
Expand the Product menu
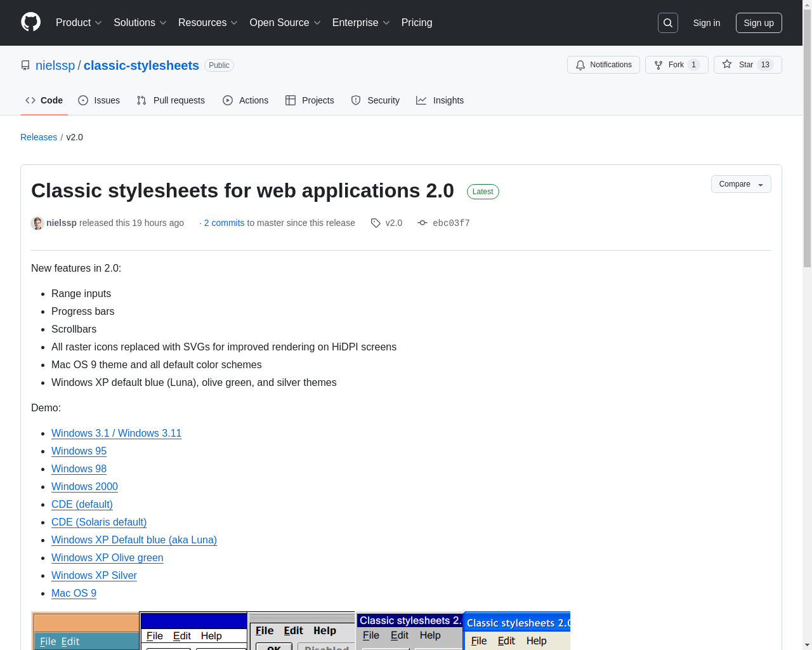(79, 23)
